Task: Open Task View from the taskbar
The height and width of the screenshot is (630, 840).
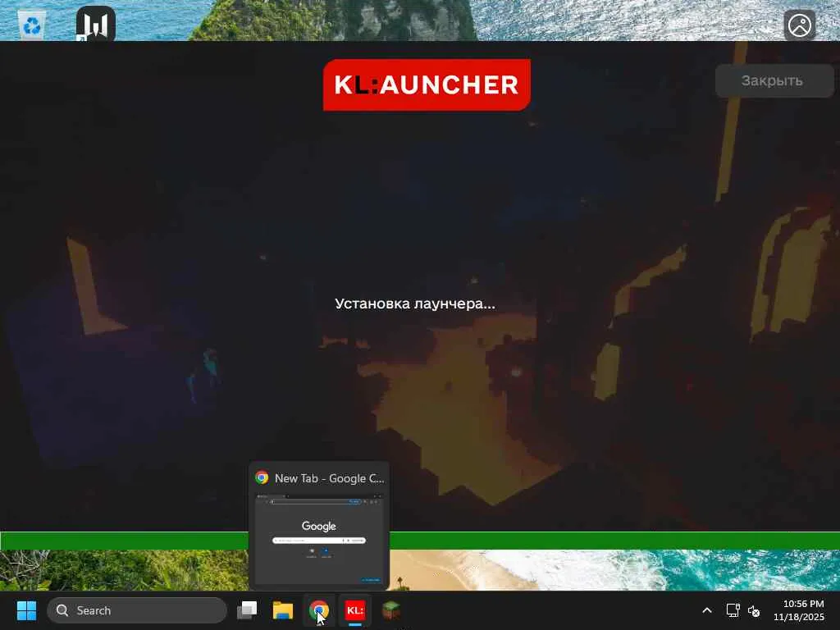Action: point(247,610)
